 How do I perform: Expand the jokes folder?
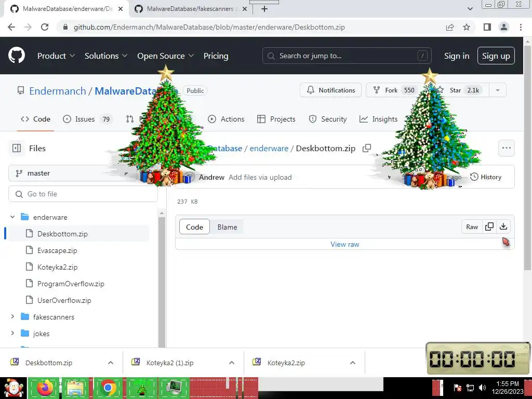click(x=12, y=333)
